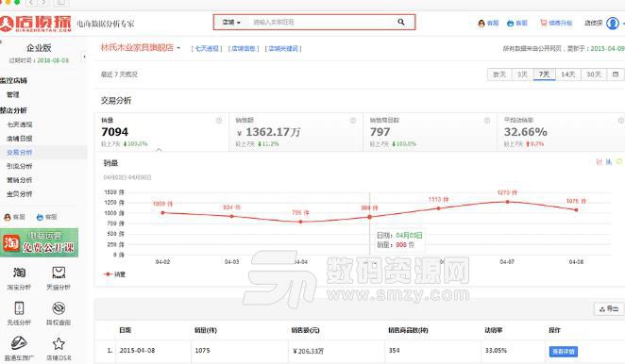Open 直通车推广 train icon
This screenshot has width=625, height=364.
pos(18,343)
